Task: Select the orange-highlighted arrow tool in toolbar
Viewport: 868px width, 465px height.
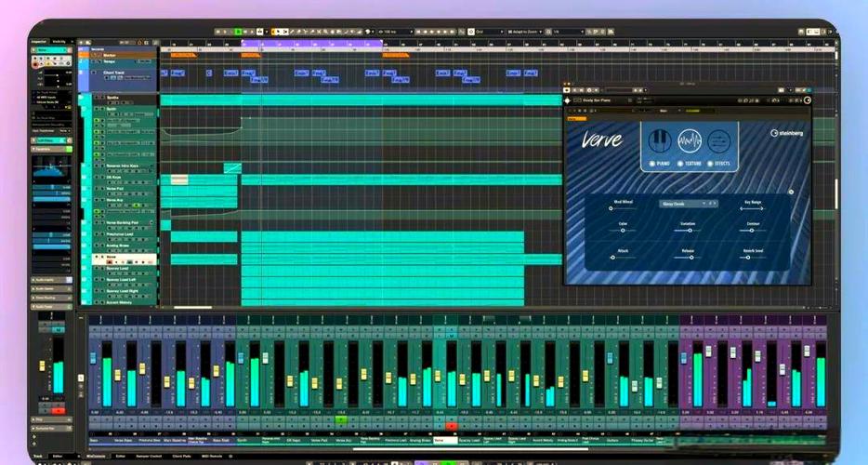Action: [274, 33]
